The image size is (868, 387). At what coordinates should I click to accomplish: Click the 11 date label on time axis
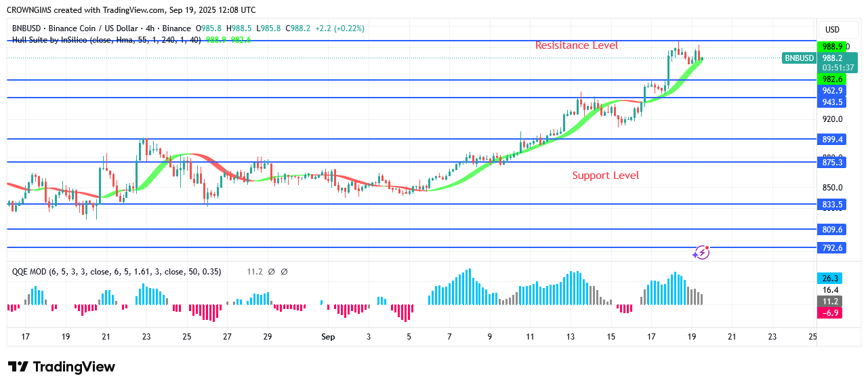[x=530, y=336]
